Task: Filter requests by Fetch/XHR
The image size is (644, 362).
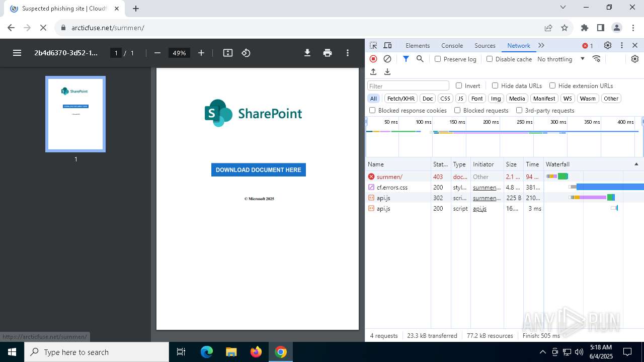Action: tap(401, 99)
